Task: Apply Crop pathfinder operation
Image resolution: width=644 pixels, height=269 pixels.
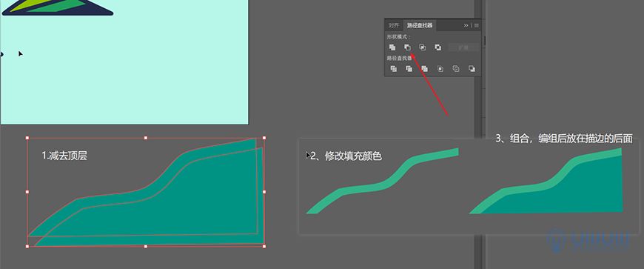Action: (x=440, y=69)
